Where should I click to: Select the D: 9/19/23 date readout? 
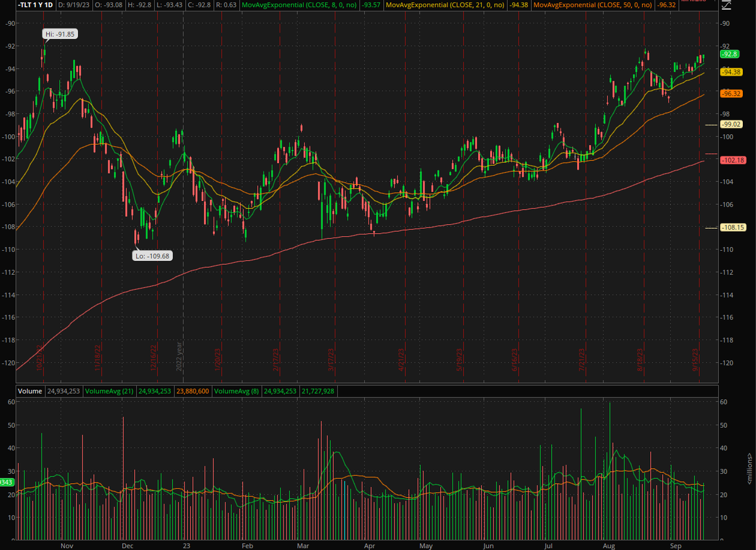click(75, 4)
